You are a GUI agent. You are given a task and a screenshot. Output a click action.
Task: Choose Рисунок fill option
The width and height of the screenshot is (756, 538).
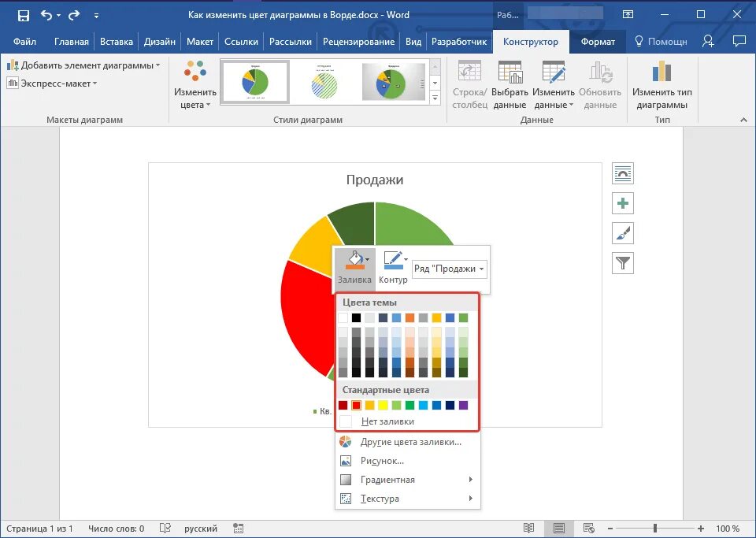point(407,461)
